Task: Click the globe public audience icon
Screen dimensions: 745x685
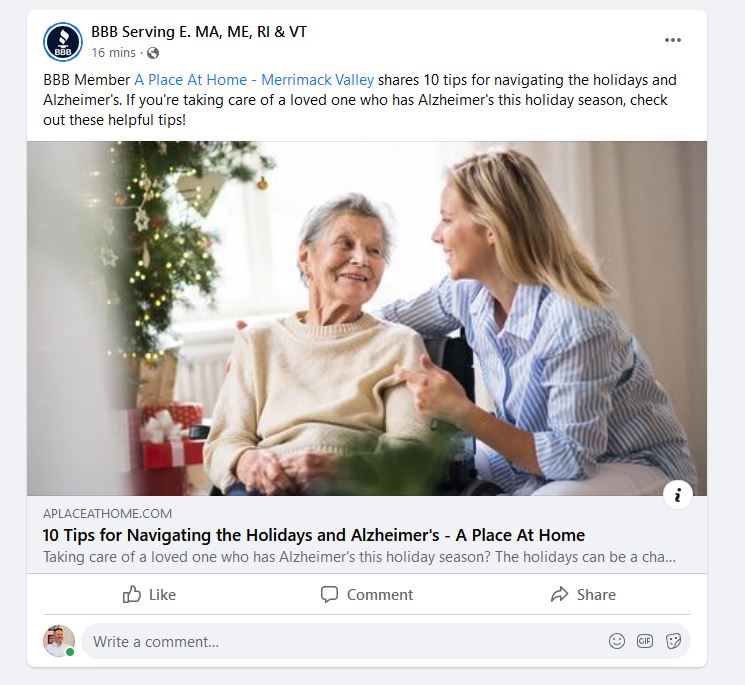Action: click(153, 53)
